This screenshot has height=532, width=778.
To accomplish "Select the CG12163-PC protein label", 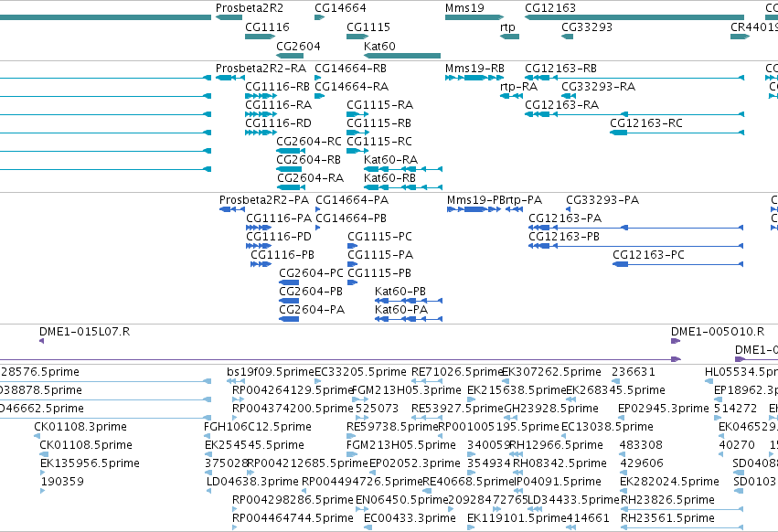I will (648, 255).
